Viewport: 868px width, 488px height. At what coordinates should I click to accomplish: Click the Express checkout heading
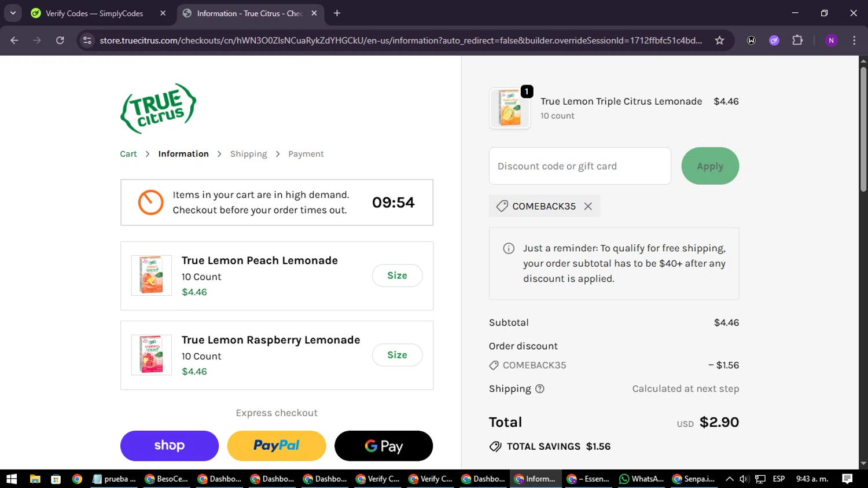pyautogui.click(x=277, y=413)
